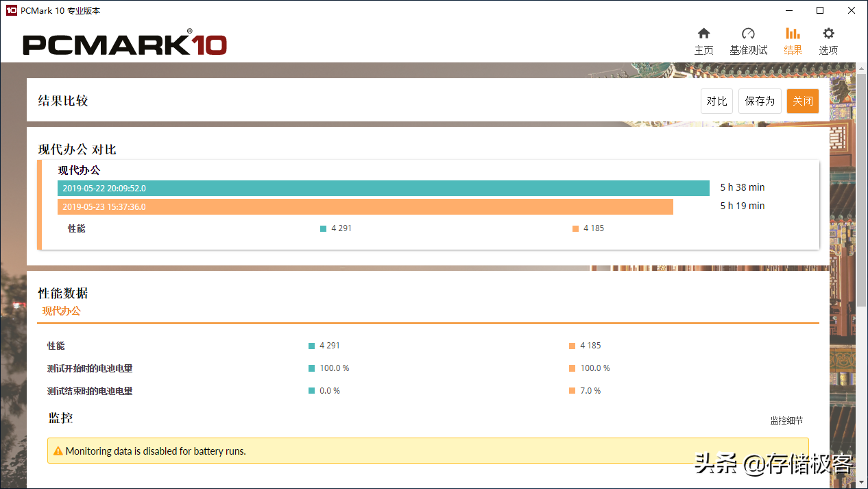Click teal result bar 2019-05-22 20:09:52.0
This screenshot has width=868, height=489.
383,188
